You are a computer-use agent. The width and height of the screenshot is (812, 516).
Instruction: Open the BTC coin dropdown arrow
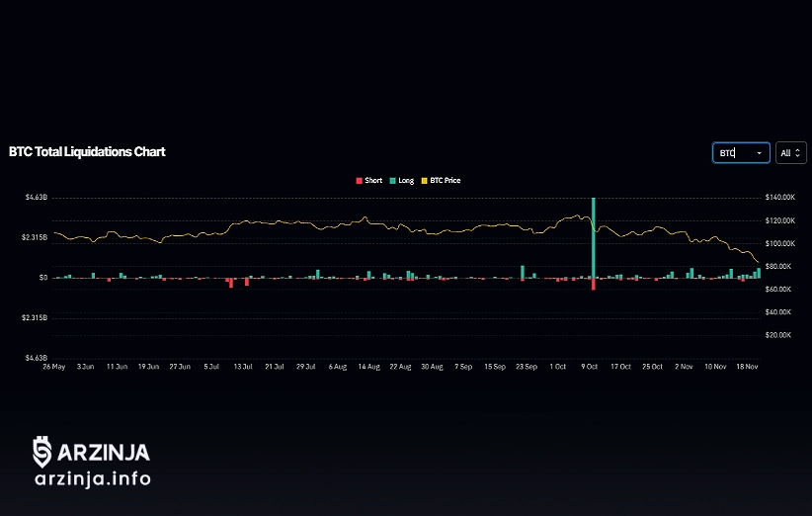pyautogui.click(x=759, y=153)
